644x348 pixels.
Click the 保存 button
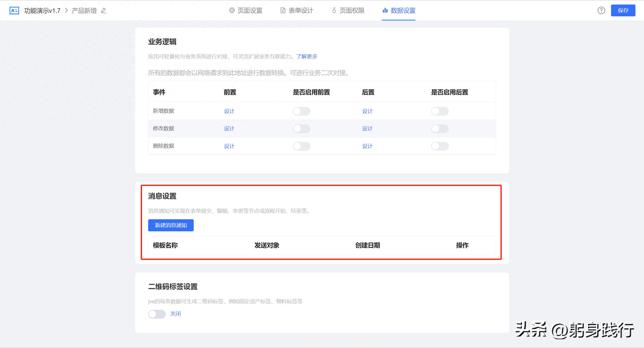point(623,11)
